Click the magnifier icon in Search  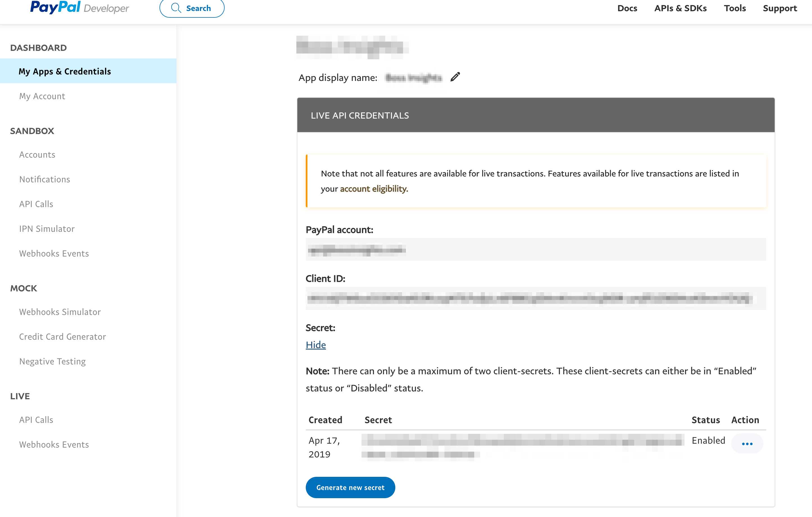(176, 8)
